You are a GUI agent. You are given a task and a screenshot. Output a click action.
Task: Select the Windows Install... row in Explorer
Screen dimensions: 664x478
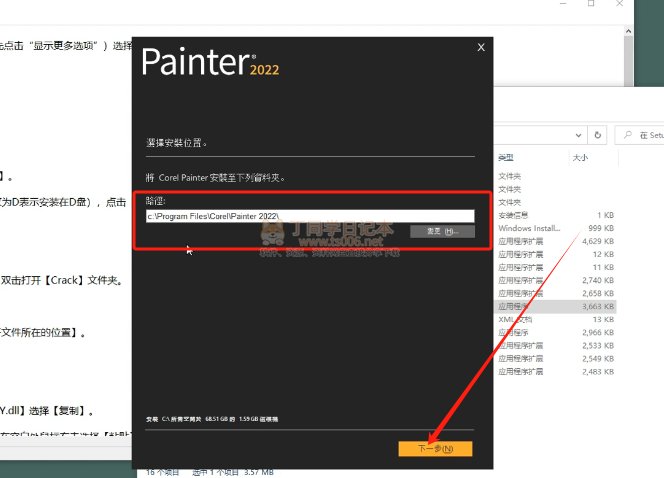[556, 228]
